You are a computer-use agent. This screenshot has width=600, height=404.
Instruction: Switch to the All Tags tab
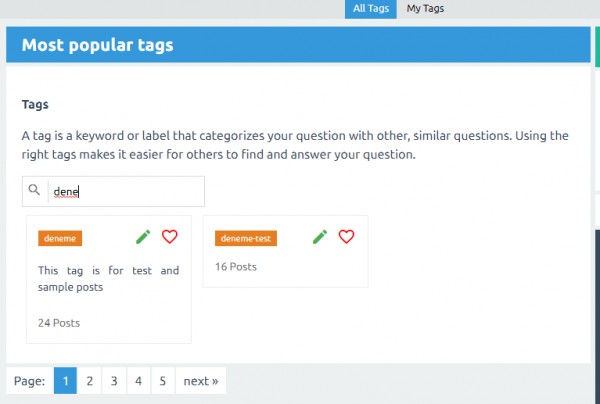(x=372, y=9)
